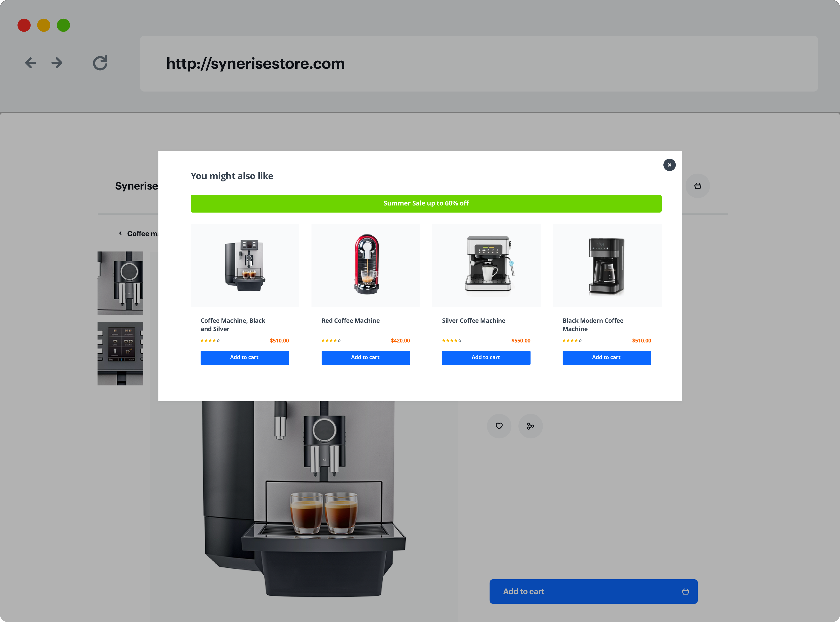Click the share icon below the basket
The width and height of the screenshot is (840, 622).
tap(530, 426)
